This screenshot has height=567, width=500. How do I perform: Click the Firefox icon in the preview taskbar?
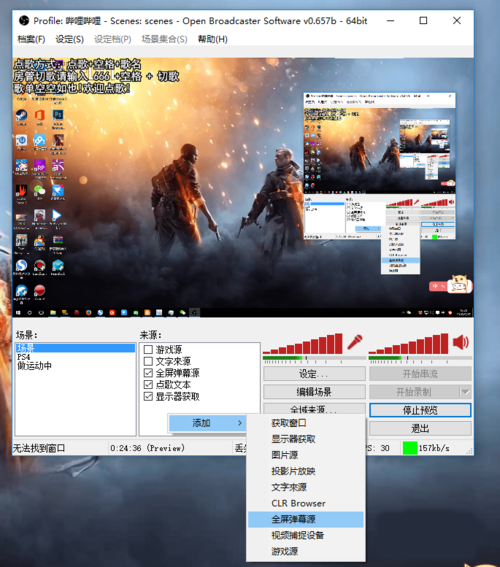pyautogui.click(x=88, y=312)
